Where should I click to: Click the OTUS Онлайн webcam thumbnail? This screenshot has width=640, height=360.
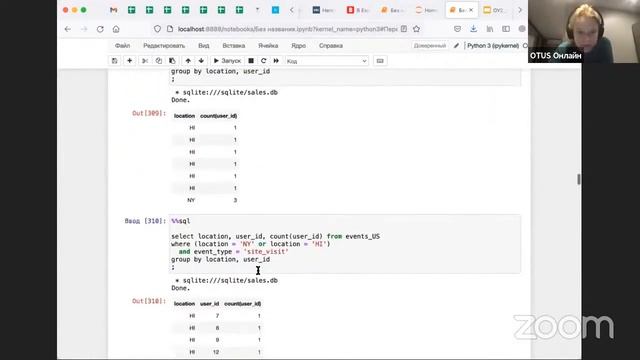(x=583, y=31)
